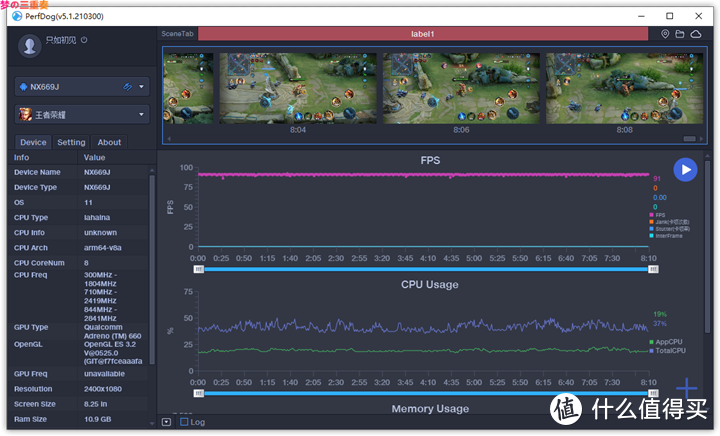Click the blue play record button
This screenshot has height=436, width=720.
(685, 170)
